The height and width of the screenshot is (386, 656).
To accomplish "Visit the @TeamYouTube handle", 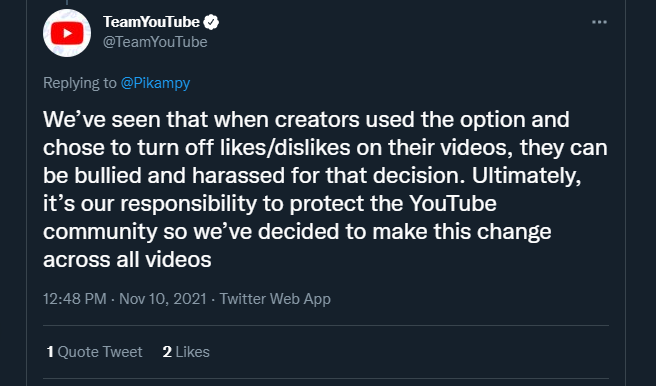I will (x=155, y=42).
